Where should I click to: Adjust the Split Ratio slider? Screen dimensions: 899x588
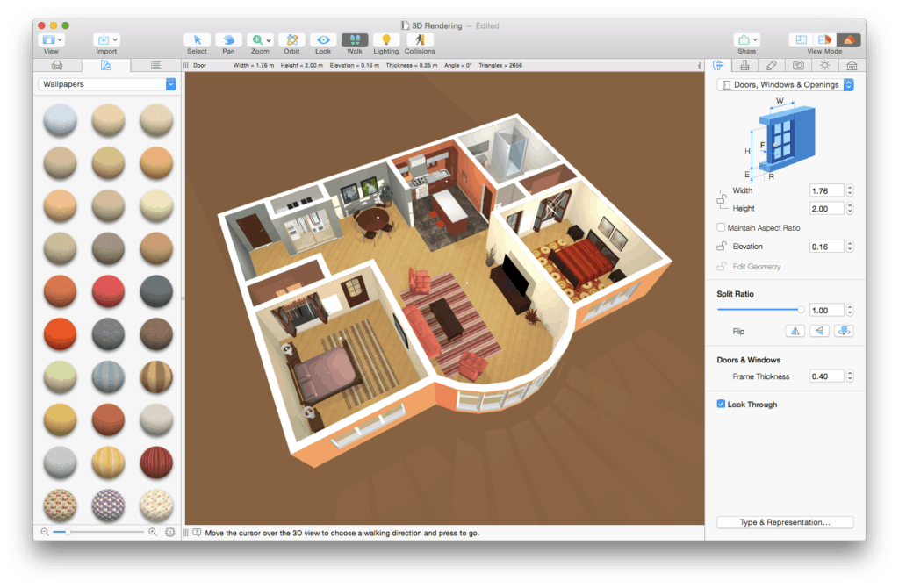click(800, 310)
